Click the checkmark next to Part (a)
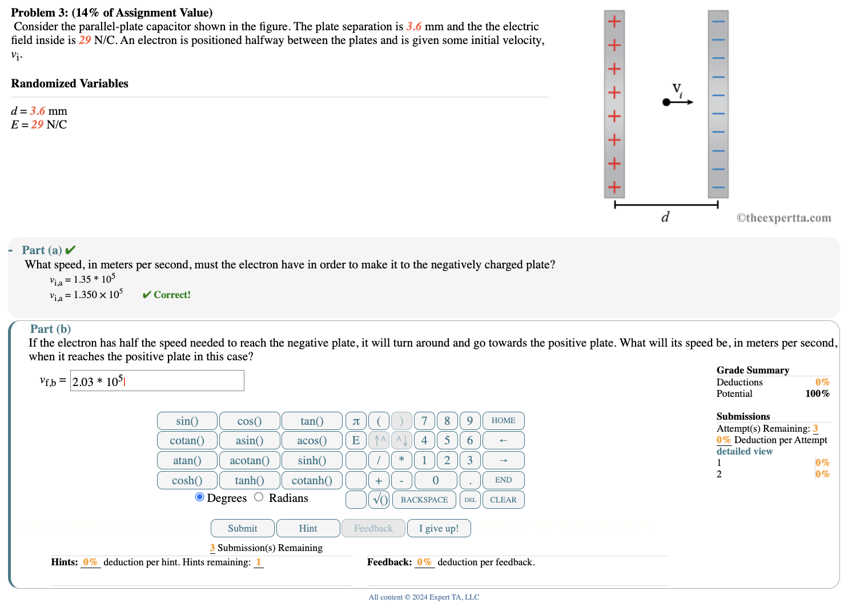Viewport: 868px width, 603px height. (x=70, y=250)
